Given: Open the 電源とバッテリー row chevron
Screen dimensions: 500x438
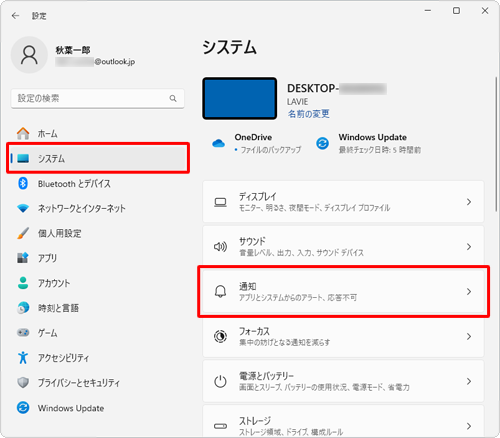Looking at the screenshot, I should (469, 381).
